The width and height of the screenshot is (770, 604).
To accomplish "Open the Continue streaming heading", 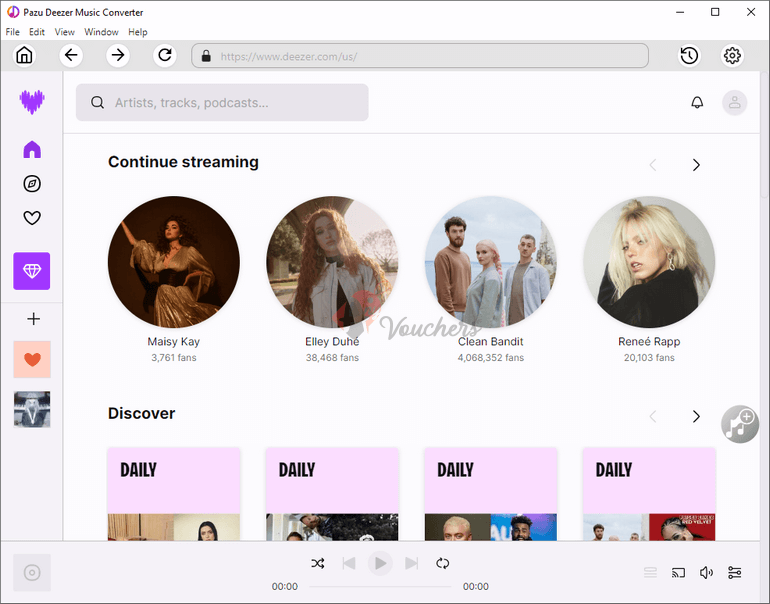I will click(183, 162).
